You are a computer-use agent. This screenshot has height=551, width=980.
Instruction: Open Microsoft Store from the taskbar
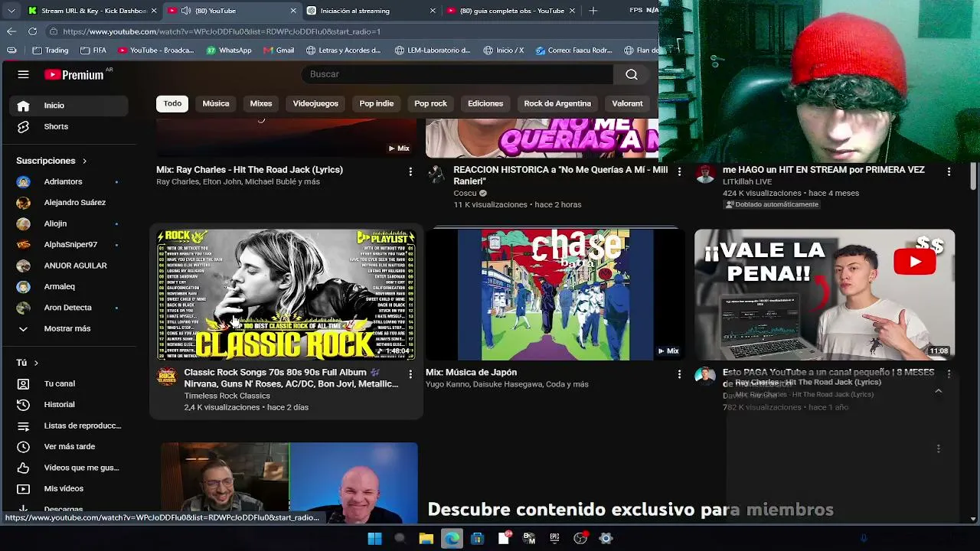(x=477, y=538)
